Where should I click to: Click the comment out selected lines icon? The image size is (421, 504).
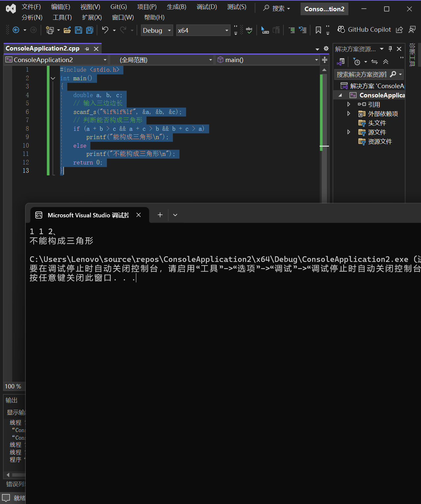292,30
